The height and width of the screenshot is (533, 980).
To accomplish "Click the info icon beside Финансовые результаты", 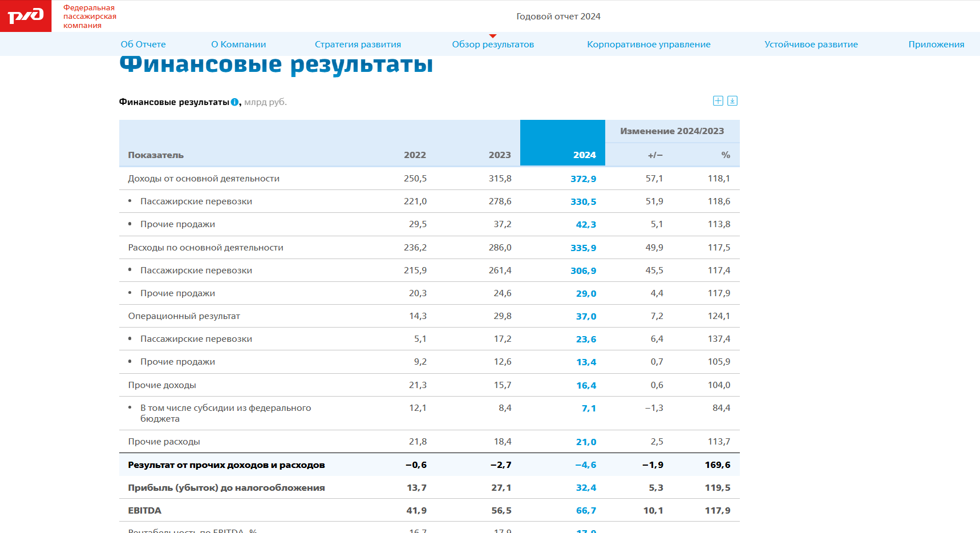I will pos(234,102).
